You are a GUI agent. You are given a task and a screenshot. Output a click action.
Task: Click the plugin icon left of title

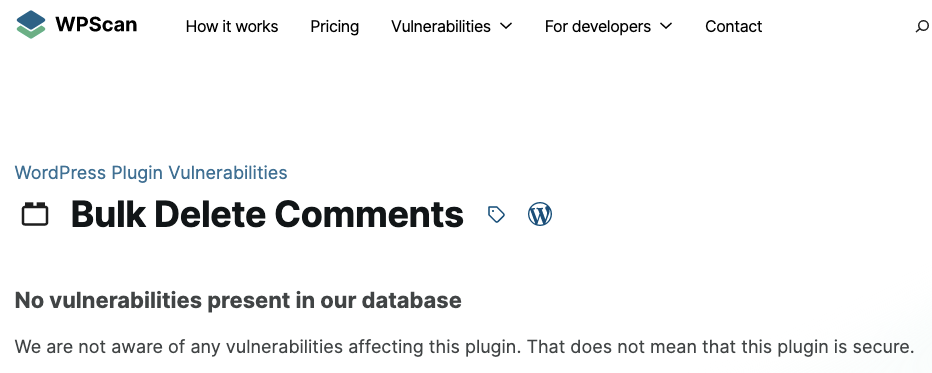click(35, 214)
